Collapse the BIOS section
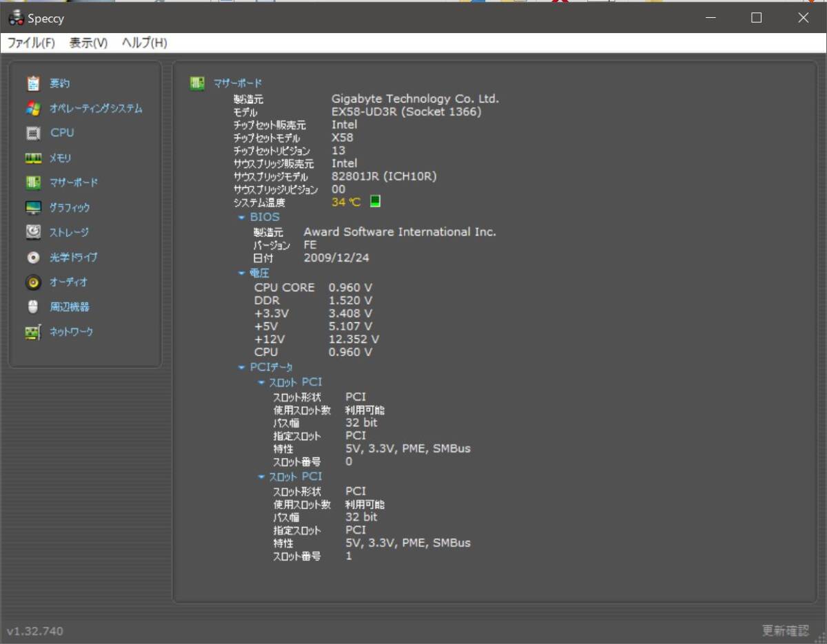Image resolution: width=827 pixels, height=644 pixels. click(x=242, y=217)
